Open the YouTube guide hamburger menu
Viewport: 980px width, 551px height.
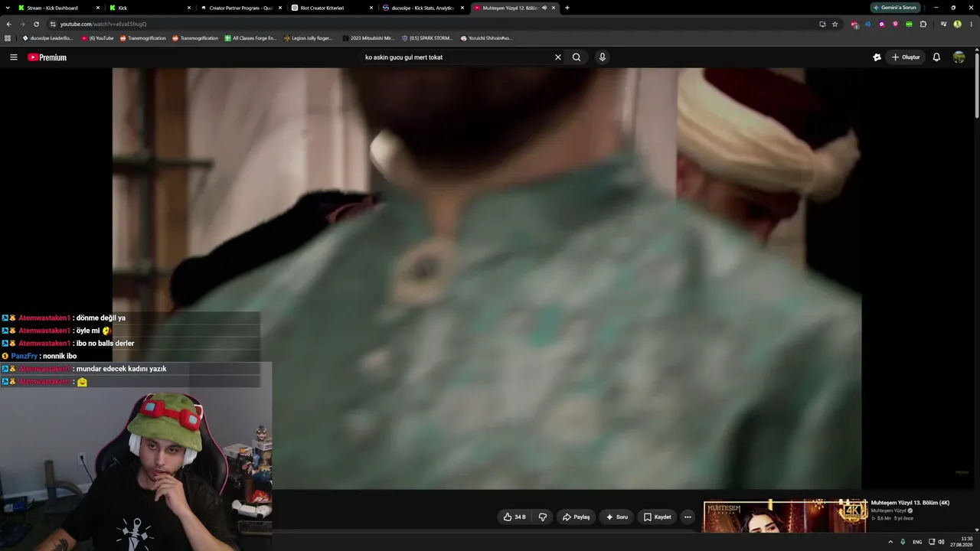(13, 57)
